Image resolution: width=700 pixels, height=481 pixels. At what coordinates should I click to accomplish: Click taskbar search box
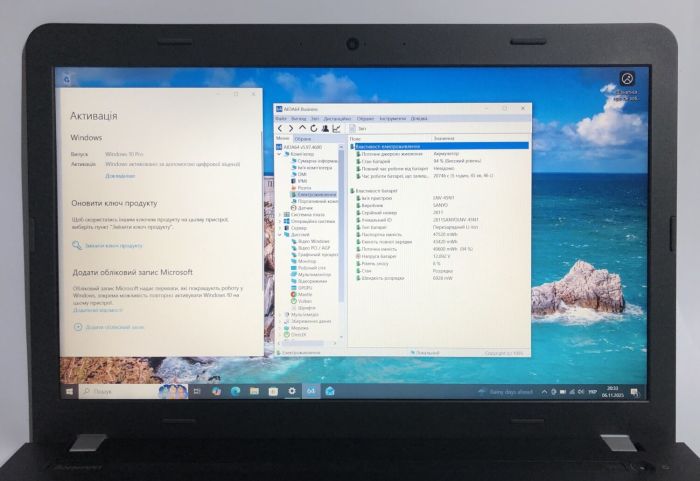[x=133, y=392]
